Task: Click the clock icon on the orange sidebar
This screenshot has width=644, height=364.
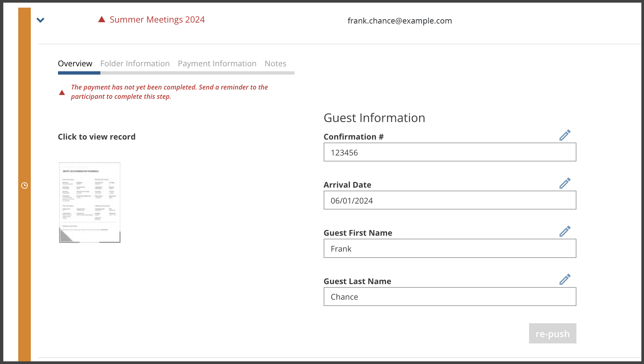Action: click(25, 185)
